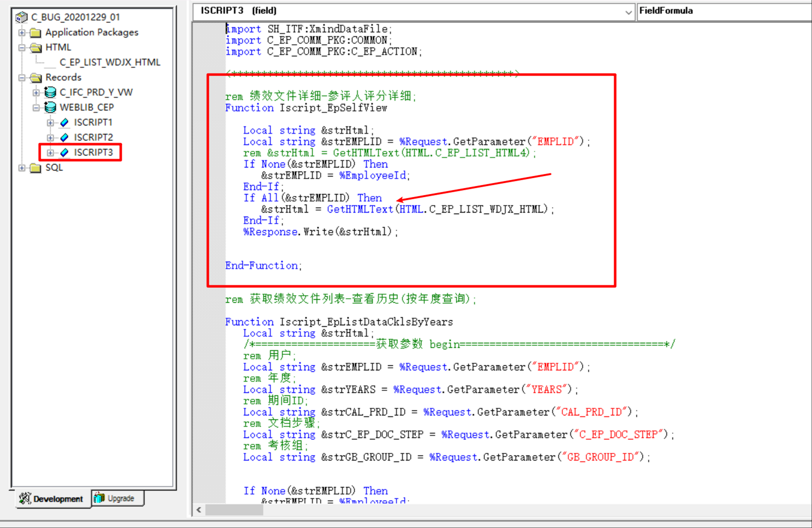Expand the ISCRIPT2 field node
The width and height of the screenshot is (812, 528).
click(x=50, y=138)
